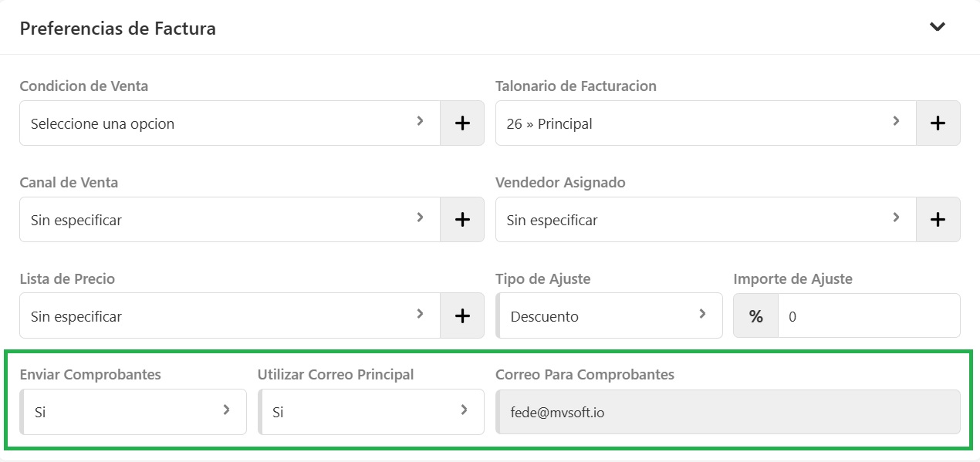
Task: Click the Preferencias de Factura header title
Action: tap(117, 29)
